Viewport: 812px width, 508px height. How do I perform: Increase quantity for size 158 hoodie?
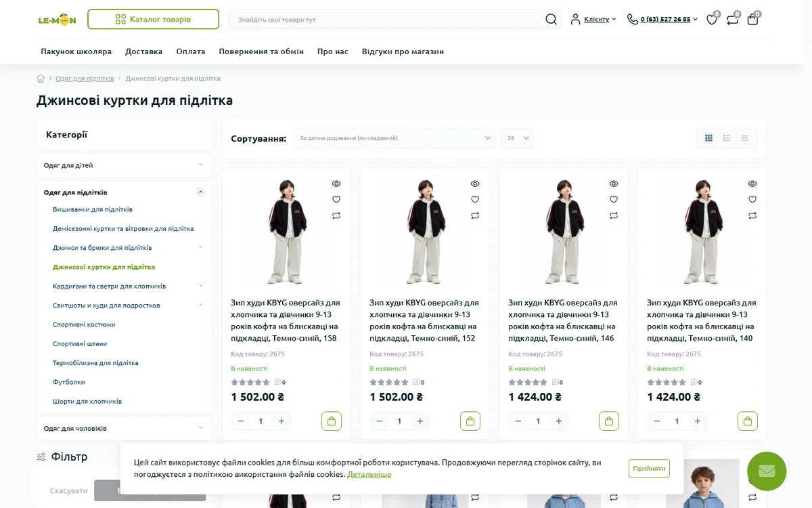281,421
